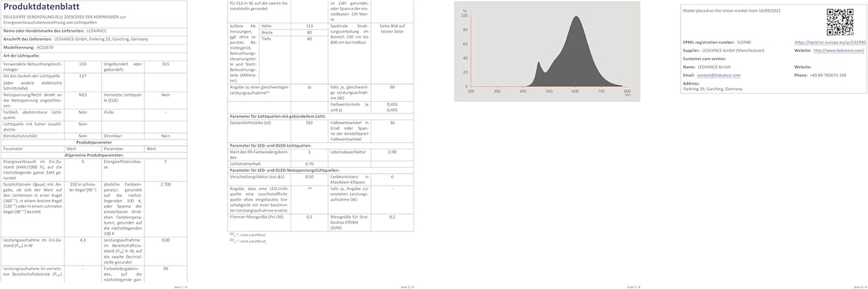Select the EPREL registration number 522940
Viewport: 868px width, 289px height.
(744, 42)
